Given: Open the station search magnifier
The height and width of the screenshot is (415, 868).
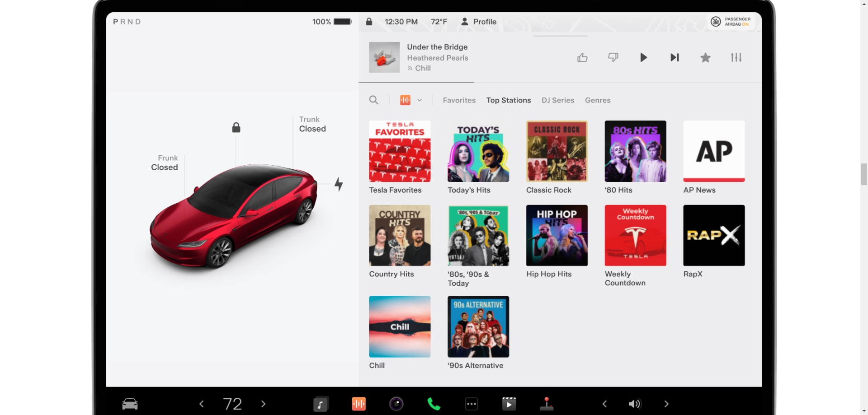Looking at the screenshot, I should pos(373,100).
